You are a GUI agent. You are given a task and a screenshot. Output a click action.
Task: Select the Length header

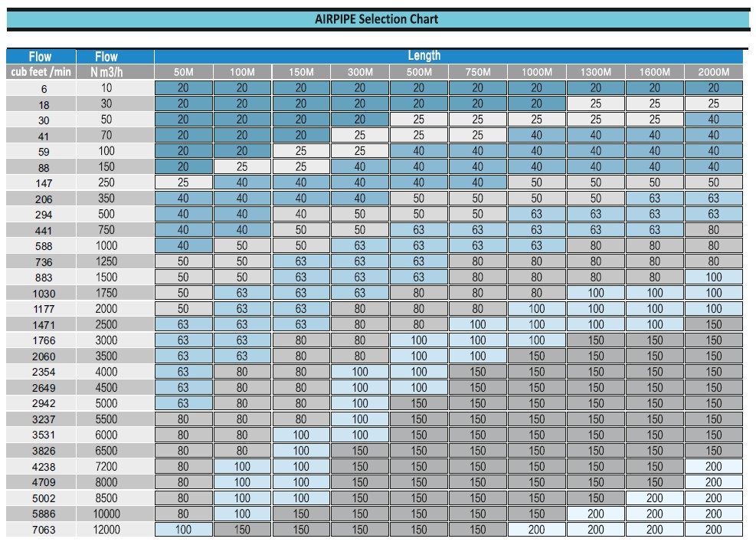424,55
